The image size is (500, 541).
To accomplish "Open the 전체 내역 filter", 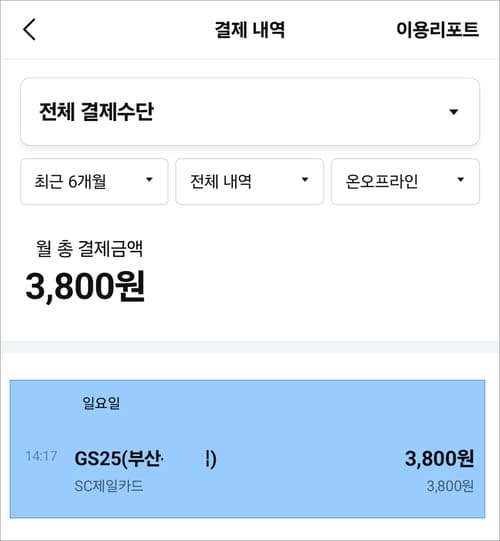I will coord(249,181).
